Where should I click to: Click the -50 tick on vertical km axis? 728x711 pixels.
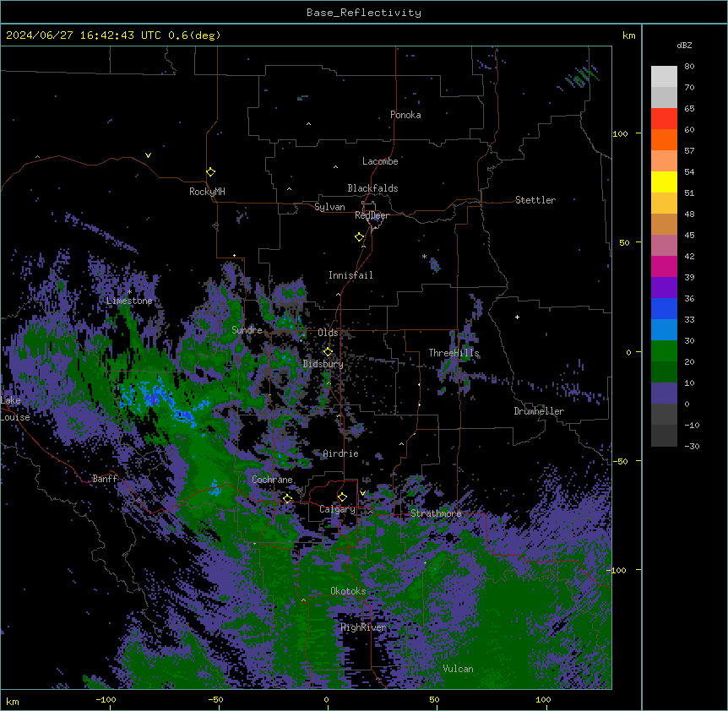point(620,461)
